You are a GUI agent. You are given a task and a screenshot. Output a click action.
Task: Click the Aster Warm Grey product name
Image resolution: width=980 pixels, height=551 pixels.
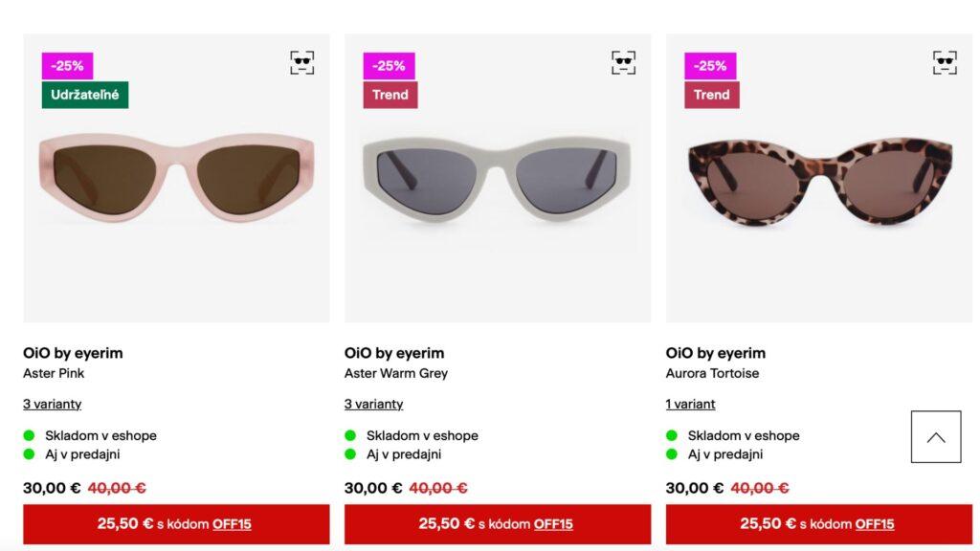396,373
